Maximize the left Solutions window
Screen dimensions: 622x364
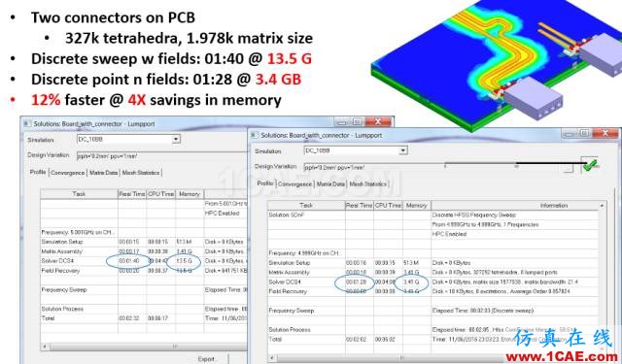[x=357, y=122]
